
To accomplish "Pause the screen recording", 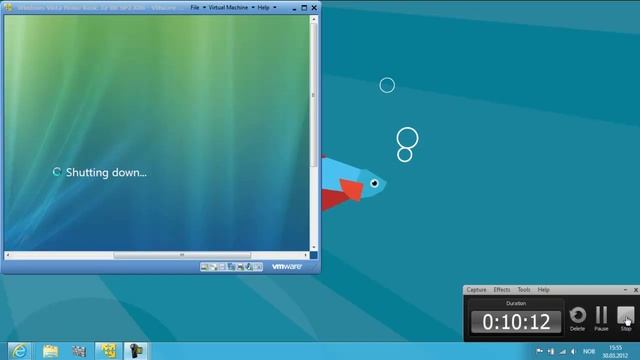I will [x=601, y=318].
